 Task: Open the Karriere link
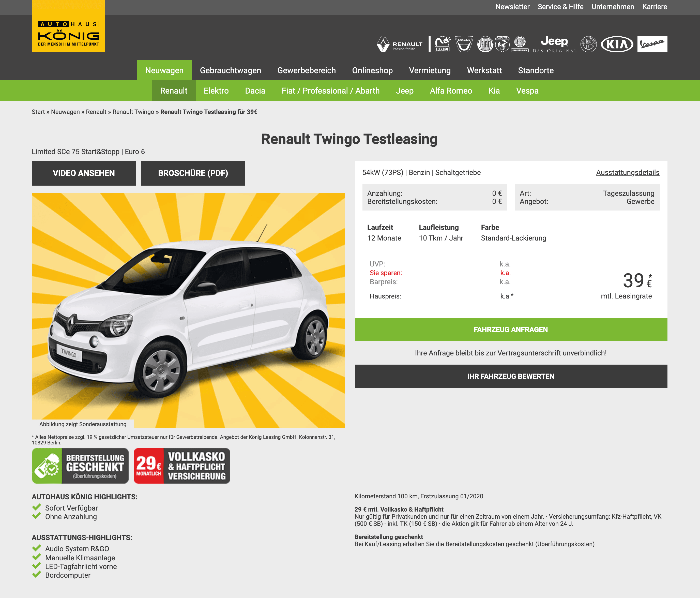[x=655, y=7]
